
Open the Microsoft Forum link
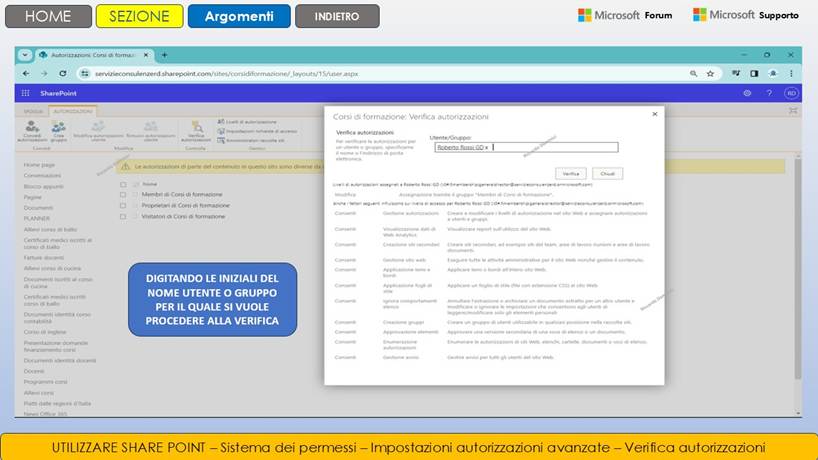point(625,15)
